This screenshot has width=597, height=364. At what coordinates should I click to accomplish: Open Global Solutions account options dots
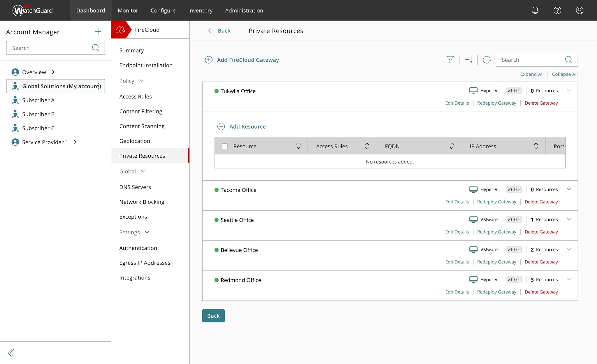pos(99,86)
